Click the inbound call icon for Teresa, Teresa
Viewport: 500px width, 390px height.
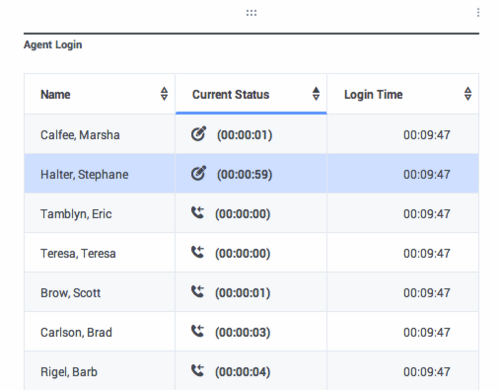click(197, 252)
